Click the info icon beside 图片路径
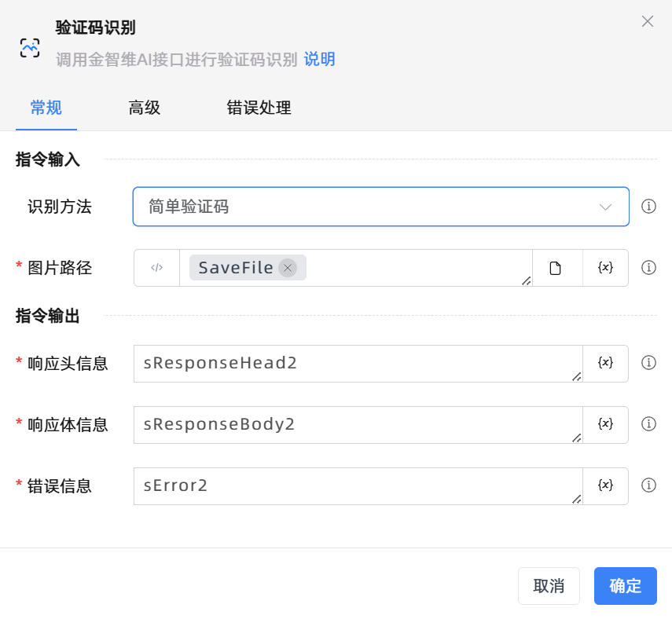 coord(648,268)
